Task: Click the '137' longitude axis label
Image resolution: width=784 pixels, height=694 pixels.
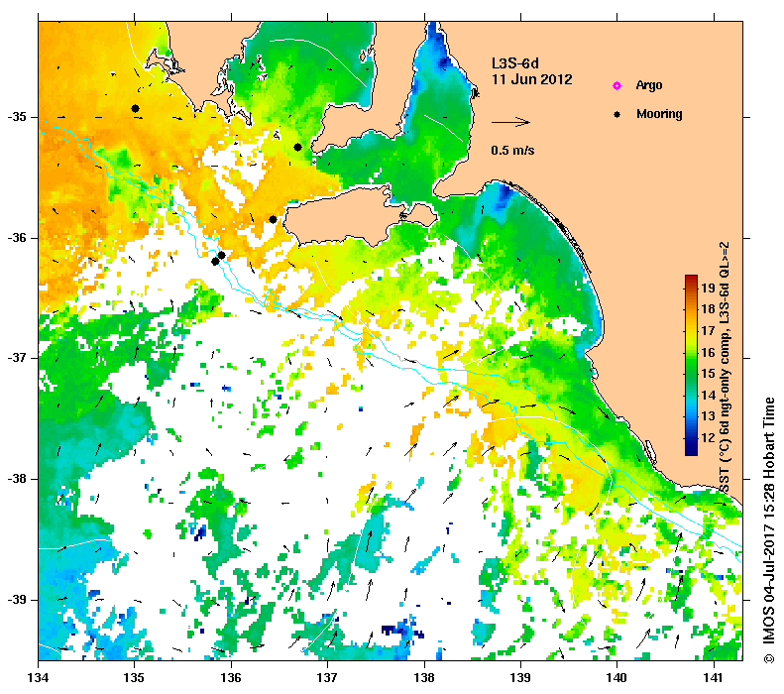Action: coord(327,678)
